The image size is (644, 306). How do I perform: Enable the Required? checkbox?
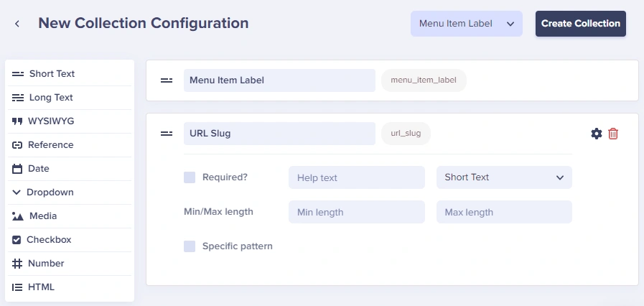[190, 177]
